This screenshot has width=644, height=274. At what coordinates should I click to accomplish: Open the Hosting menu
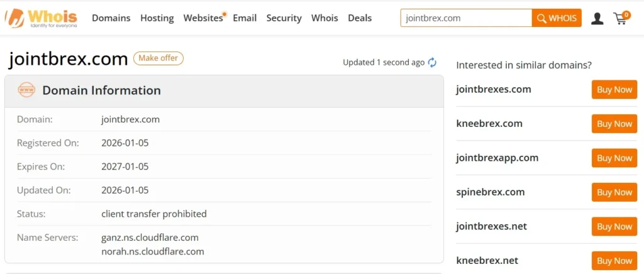pos(157,18)
